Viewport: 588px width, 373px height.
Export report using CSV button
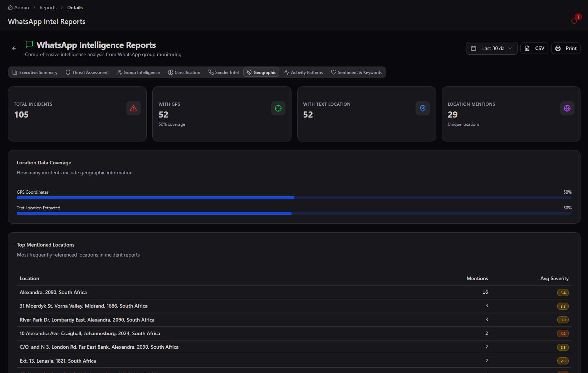click(x=534, y=48)
